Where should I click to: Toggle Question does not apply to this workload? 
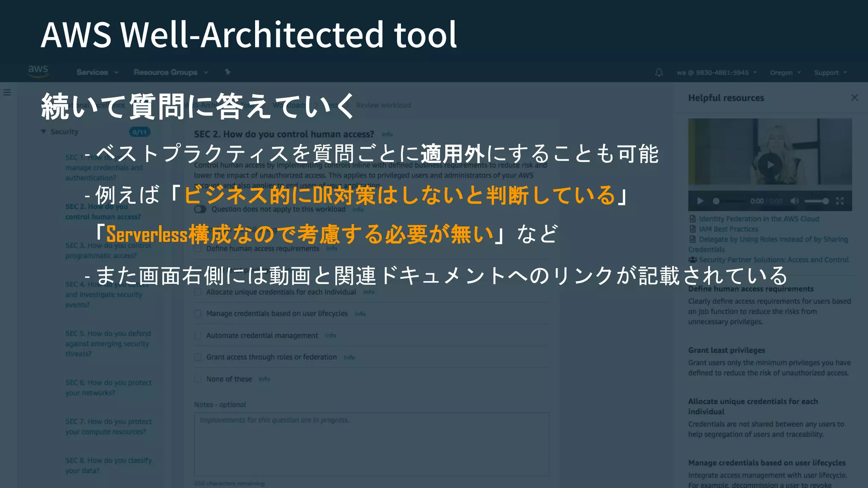[200, 209]
